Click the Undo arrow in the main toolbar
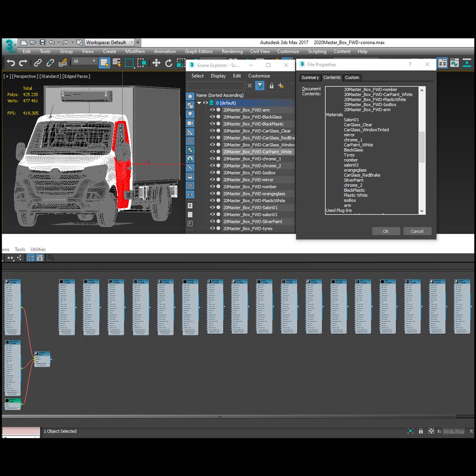This screenshot has height=476, width=476. [11, 63]
